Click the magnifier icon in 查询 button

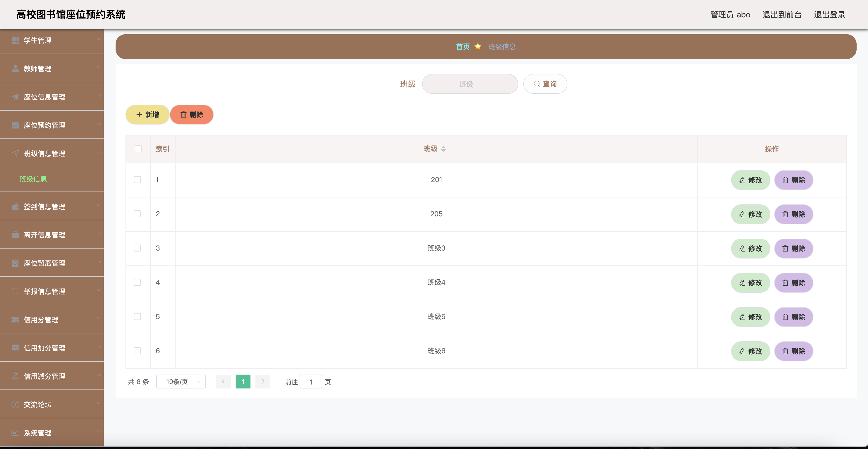coord(537,84)
